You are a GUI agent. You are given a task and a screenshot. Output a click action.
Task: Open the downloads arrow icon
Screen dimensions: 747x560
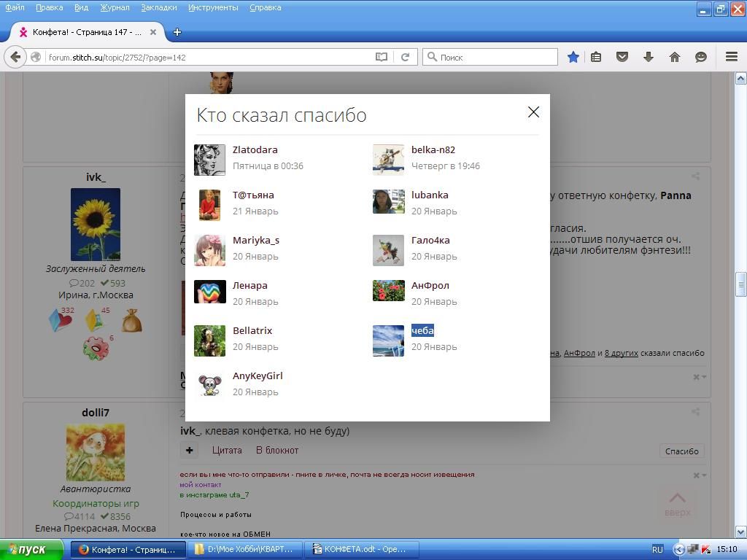[648, 57]
